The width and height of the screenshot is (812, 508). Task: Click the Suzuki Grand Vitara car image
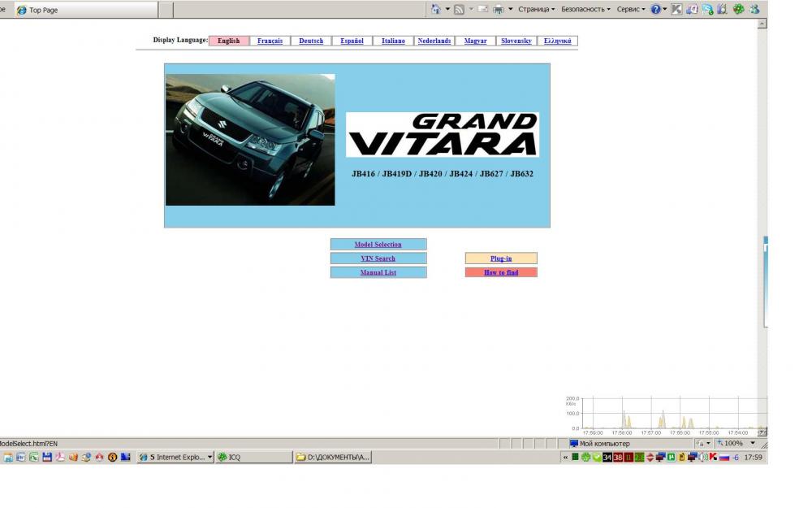click(x=250, y=140)
